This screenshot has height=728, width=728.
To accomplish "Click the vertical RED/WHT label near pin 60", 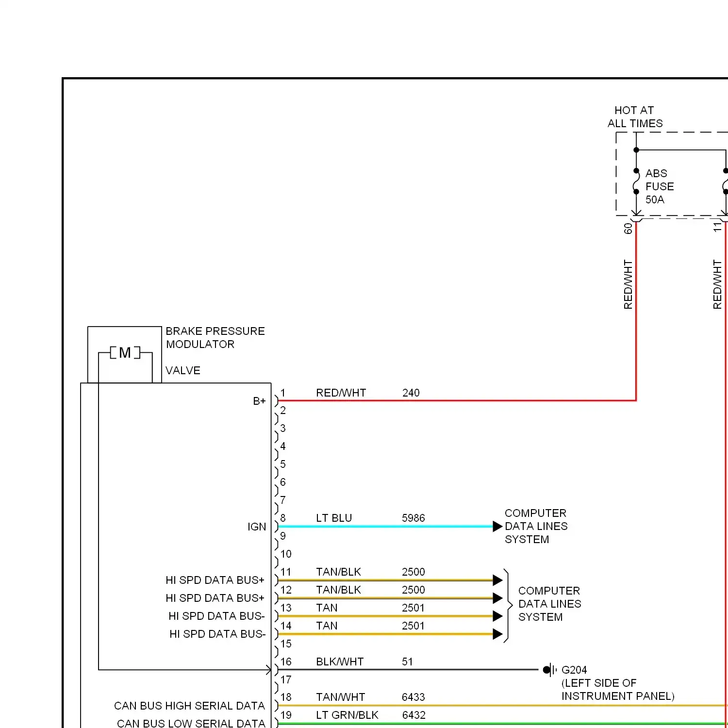I will click(628, 284).
